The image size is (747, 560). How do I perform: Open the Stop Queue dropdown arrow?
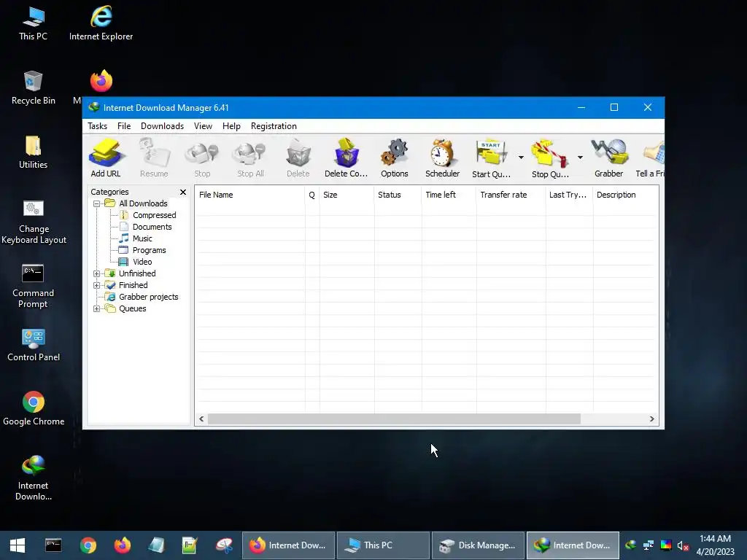[x=580, y=157]
